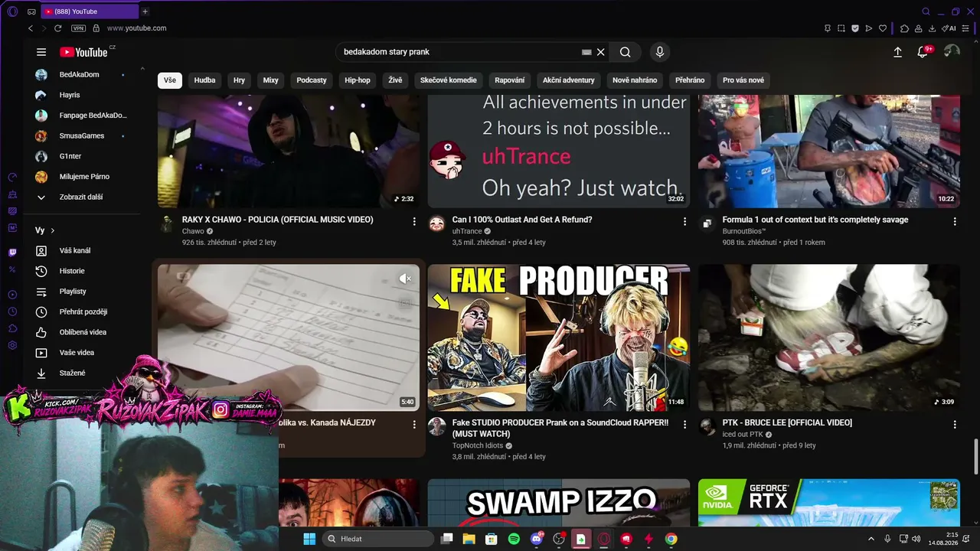Viewport: 980px width, 551px height.
Task: Expand subscriptions with Zobrazit další
Action: [x=83, y=197]
